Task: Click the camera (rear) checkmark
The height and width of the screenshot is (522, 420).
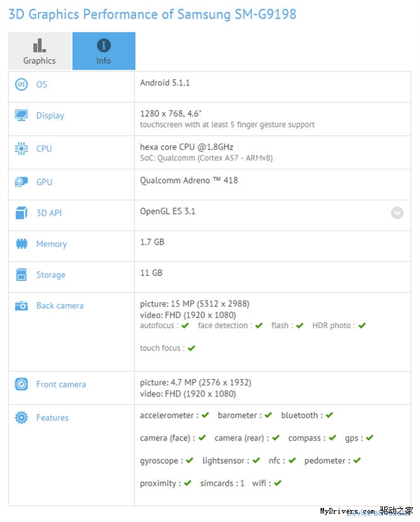Action: 276,438
